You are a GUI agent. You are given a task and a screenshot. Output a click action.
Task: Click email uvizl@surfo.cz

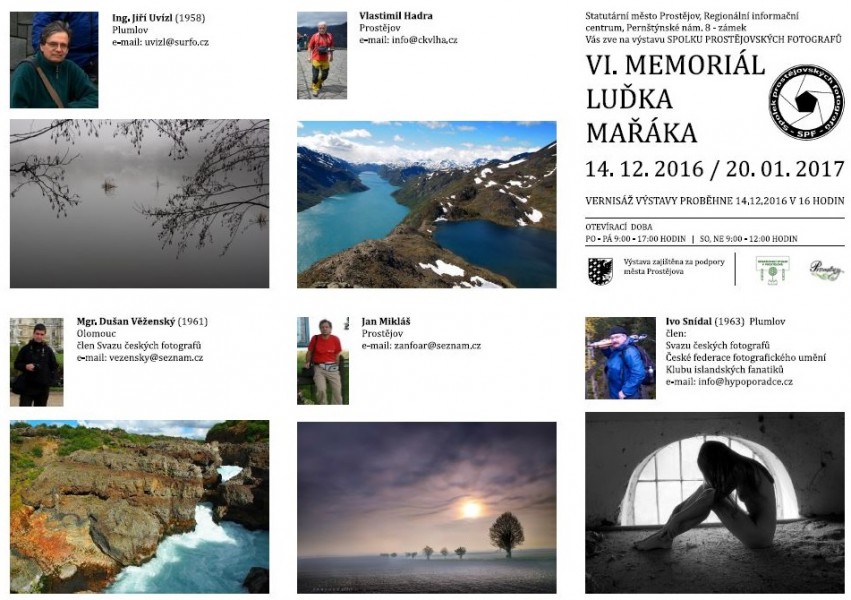[176, 42]
